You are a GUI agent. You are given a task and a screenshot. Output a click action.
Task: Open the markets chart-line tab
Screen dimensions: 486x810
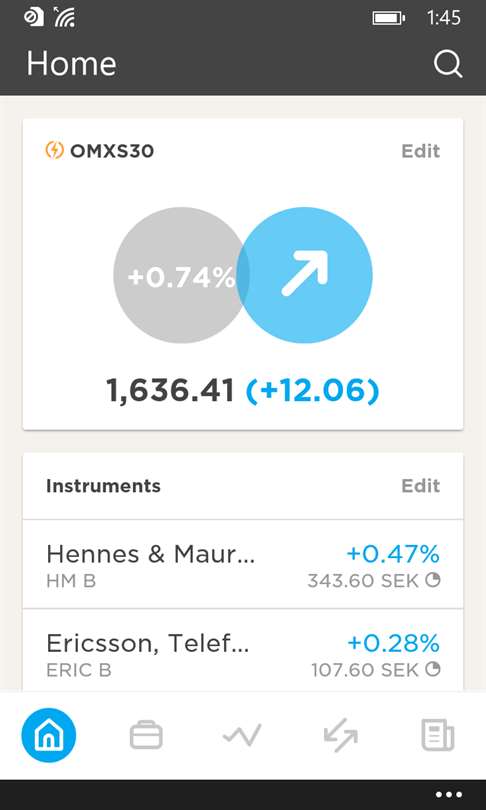(242, 735)
